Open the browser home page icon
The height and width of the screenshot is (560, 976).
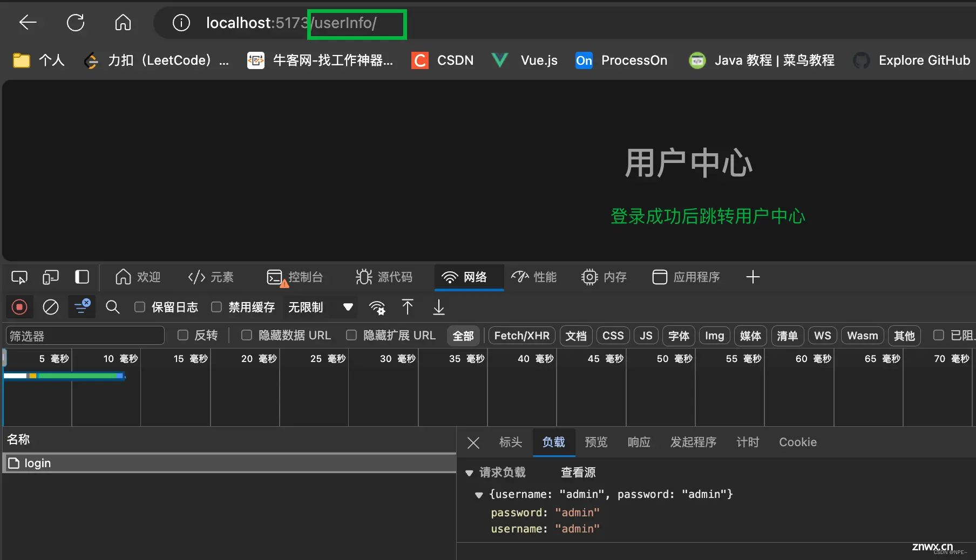coord(123,23)
